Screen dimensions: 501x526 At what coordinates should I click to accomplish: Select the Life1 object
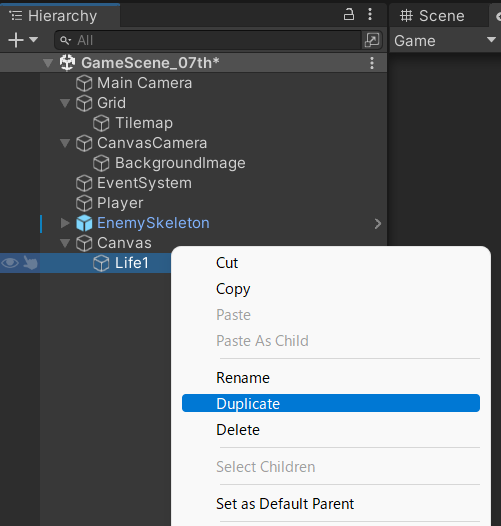132,263
